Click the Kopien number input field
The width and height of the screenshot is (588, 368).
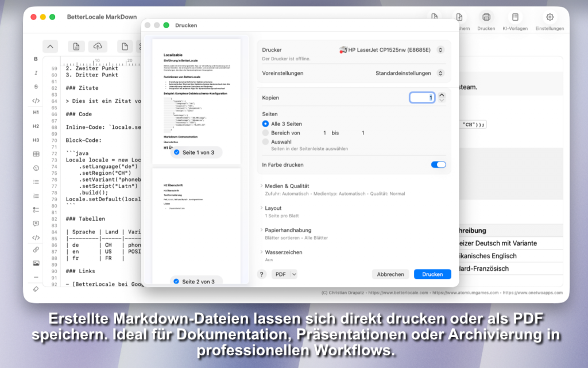coord(421,98)
